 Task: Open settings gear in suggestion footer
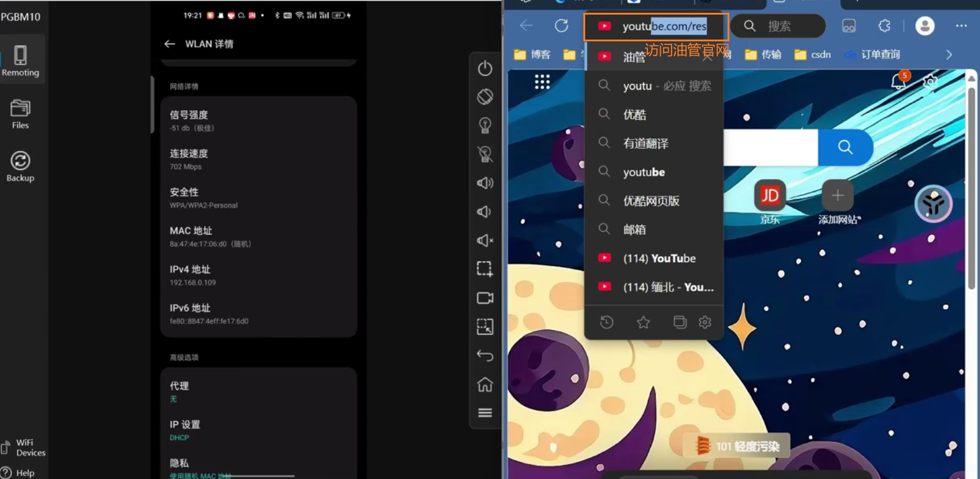(x=705, y=322)
